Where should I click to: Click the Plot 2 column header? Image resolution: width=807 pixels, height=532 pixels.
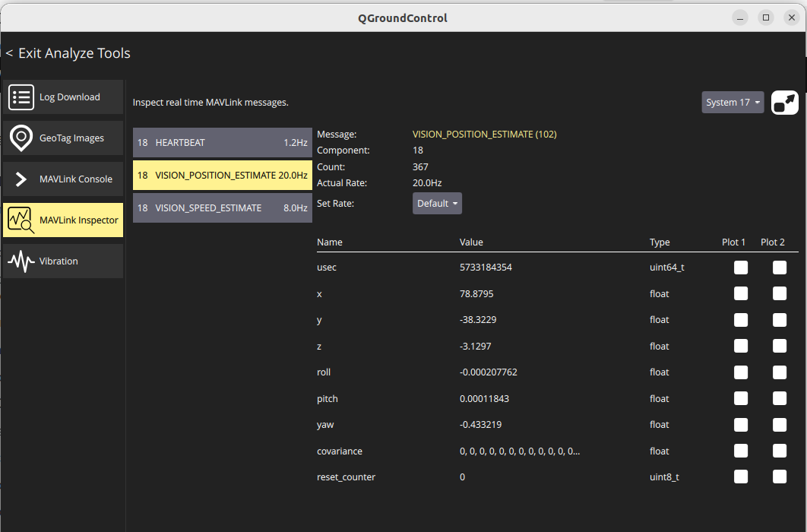pyautogui.click(x=773, y=242)
